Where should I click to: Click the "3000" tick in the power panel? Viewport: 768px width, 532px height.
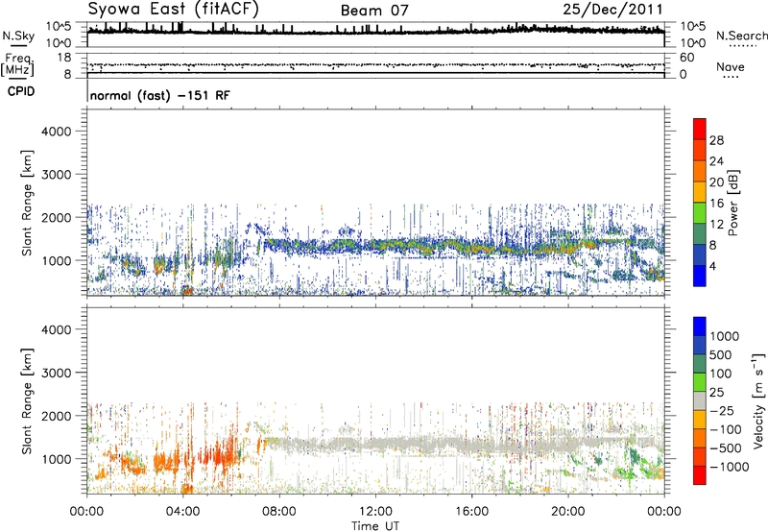point(57,175)
